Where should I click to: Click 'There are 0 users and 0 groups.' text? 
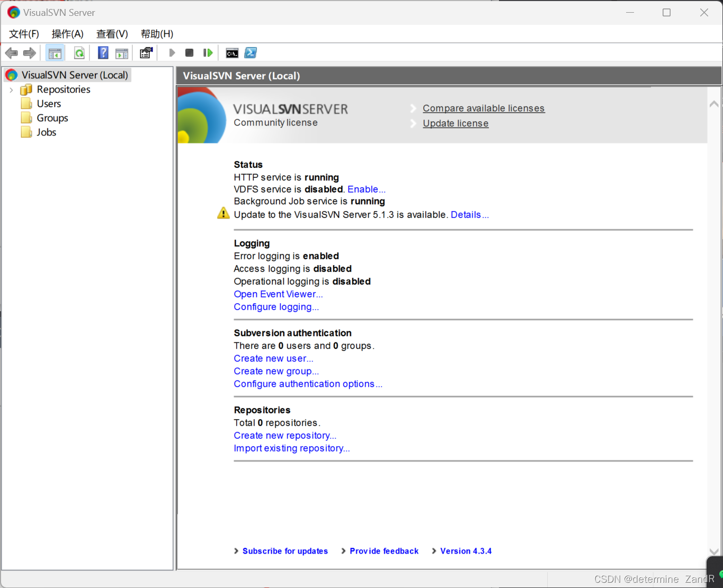(x=304, y=346)
